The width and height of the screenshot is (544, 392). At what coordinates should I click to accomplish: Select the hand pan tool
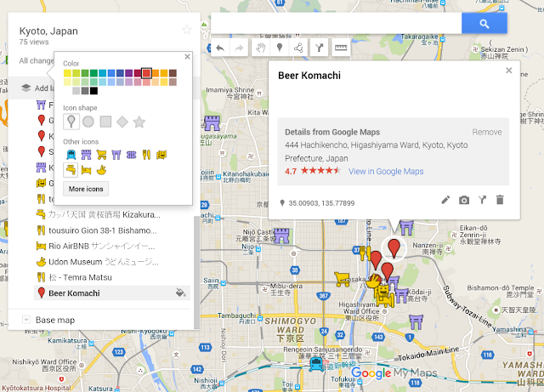pyautogui.click(x=261, y=48)
